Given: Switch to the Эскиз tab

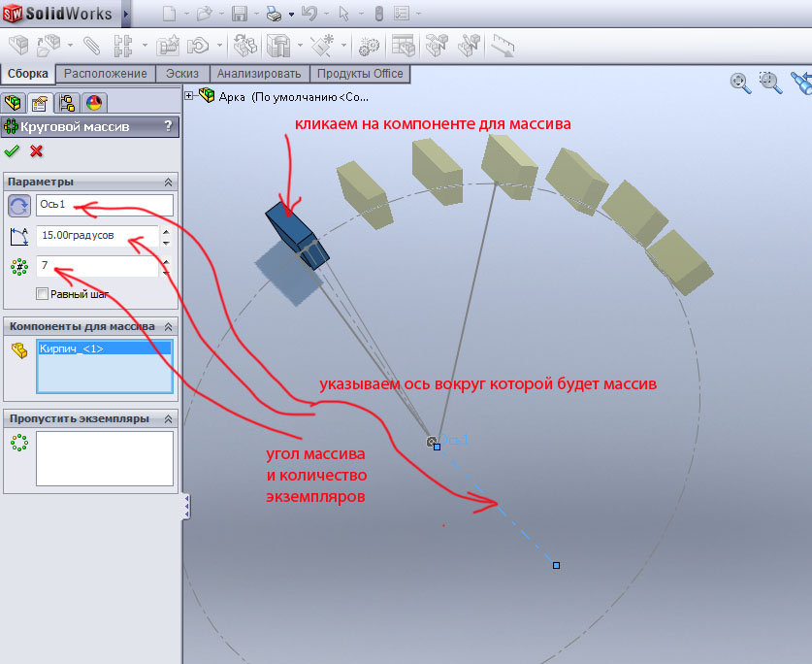Looking at the screenshot, I should 181,74.
